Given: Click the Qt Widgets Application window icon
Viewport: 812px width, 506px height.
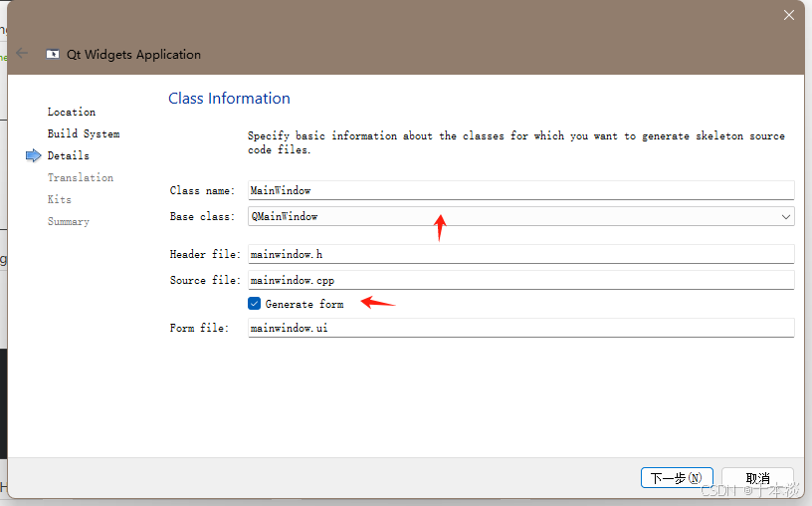Looking at the screenshot, I should point(53,54).
